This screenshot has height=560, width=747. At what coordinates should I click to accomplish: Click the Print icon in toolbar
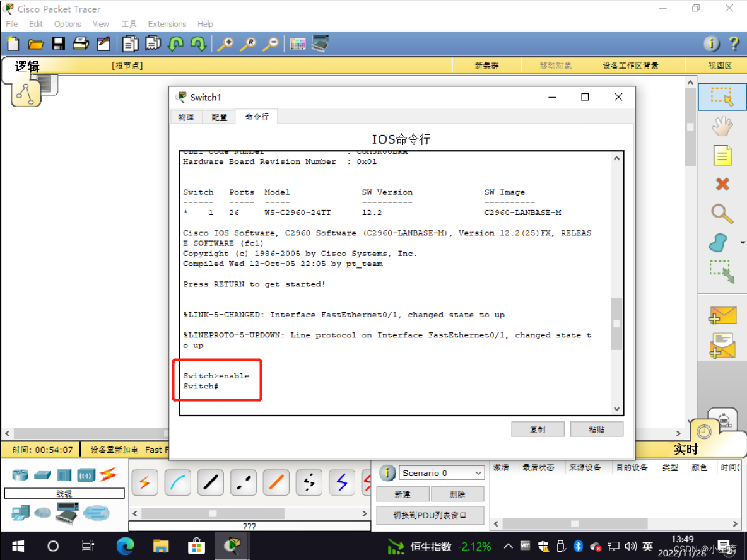[x=81, y=44]
